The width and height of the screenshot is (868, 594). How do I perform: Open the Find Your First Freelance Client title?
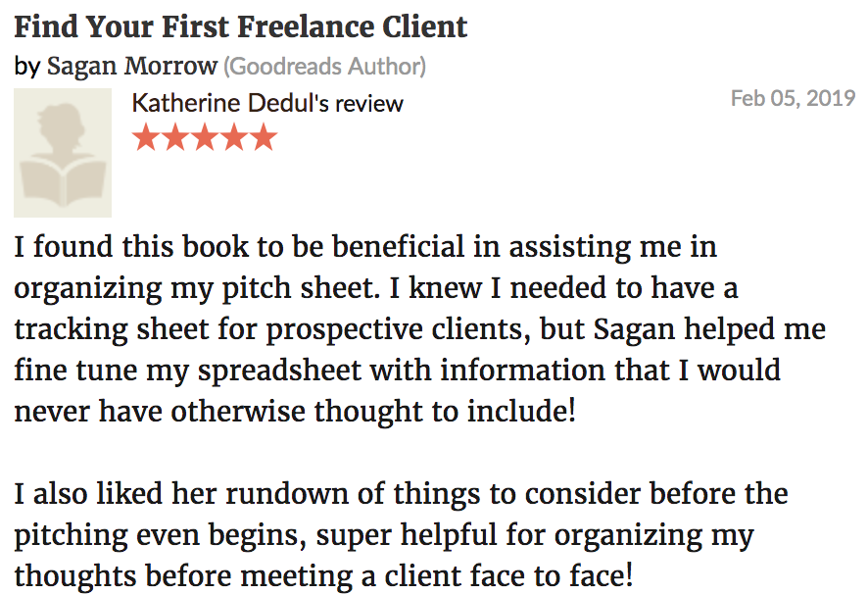click(x=241, y=27)
